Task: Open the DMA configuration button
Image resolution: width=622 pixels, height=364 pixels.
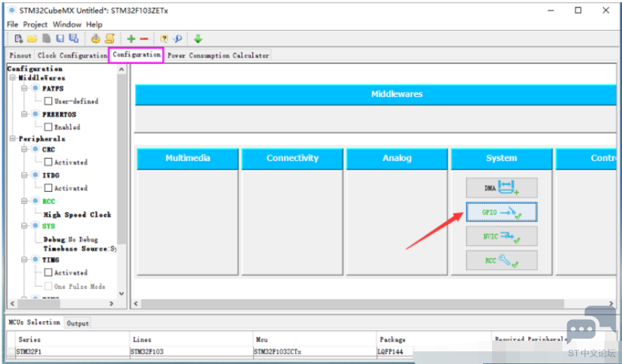Action: tap(501, 188)
